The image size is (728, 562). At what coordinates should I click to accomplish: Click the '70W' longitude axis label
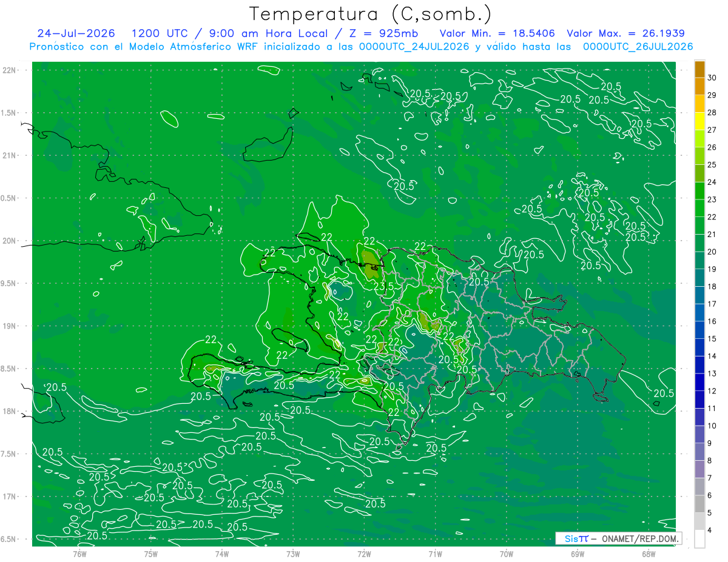pos(506,554)
